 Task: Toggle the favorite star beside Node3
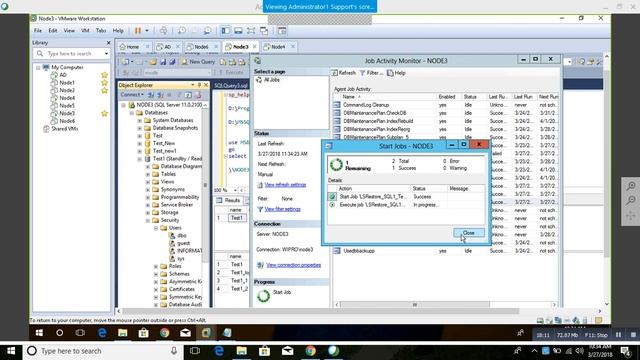(x=104, y=113)
